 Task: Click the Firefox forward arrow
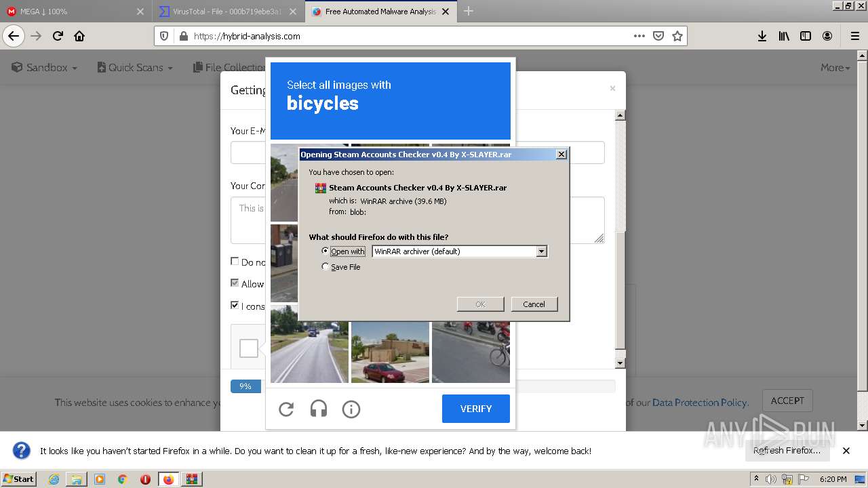36,36
